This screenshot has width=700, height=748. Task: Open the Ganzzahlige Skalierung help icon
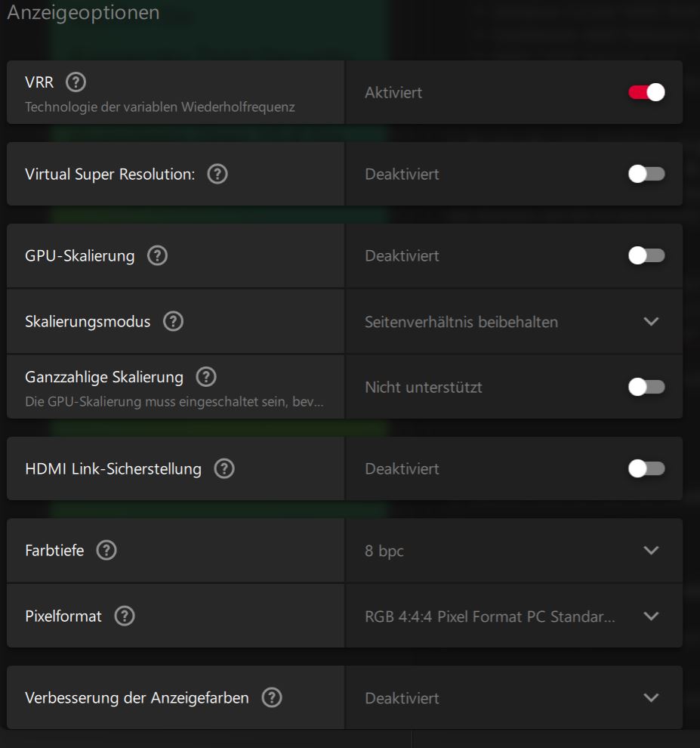click(x=205, y=376)
